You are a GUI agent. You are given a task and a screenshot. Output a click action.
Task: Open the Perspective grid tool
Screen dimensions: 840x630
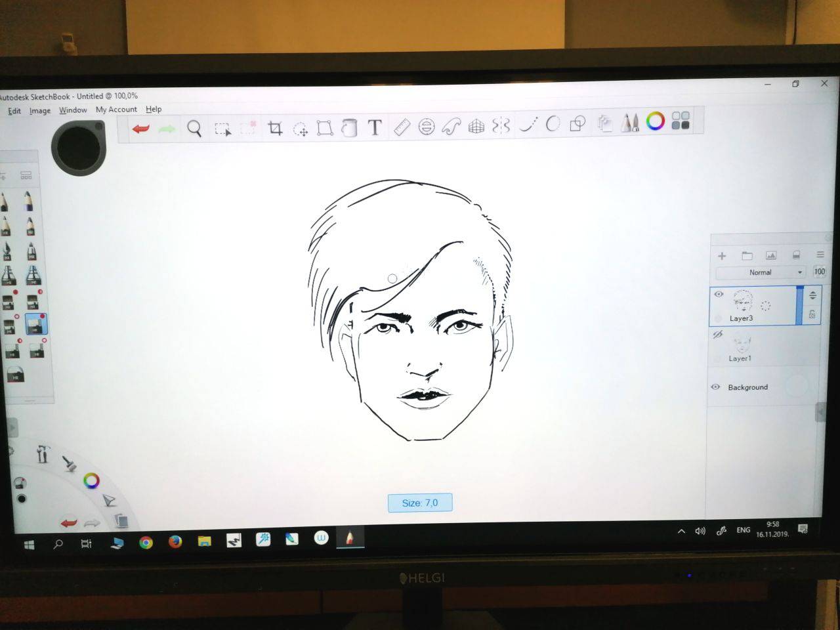point(476,126)
